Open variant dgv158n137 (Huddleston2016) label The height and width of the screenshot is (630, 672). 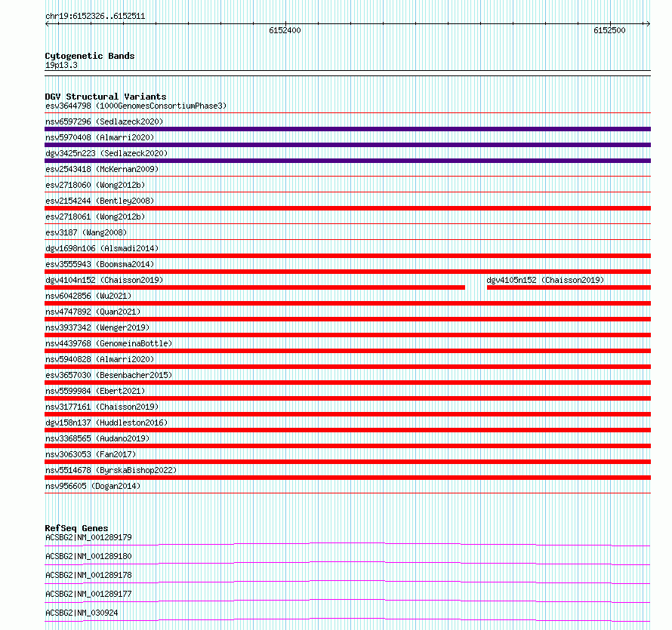(x=106, y=423)
